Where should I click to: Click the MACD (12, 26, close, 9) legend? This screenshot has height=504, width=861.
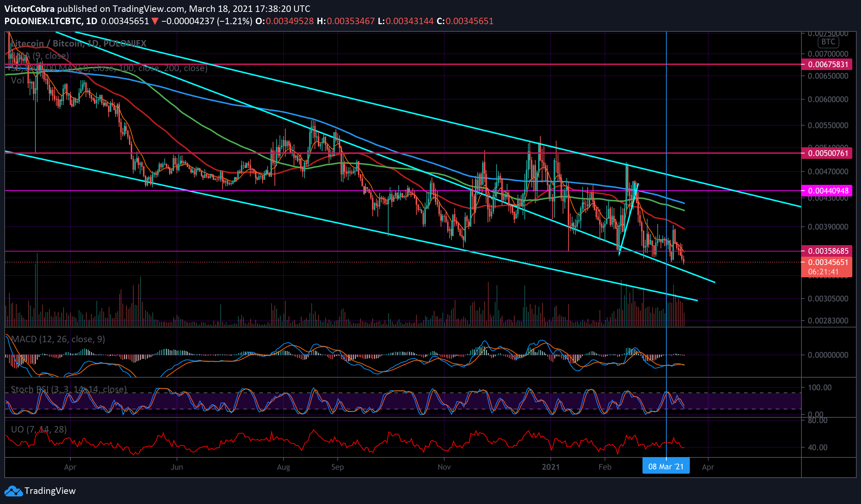[58, 339]
